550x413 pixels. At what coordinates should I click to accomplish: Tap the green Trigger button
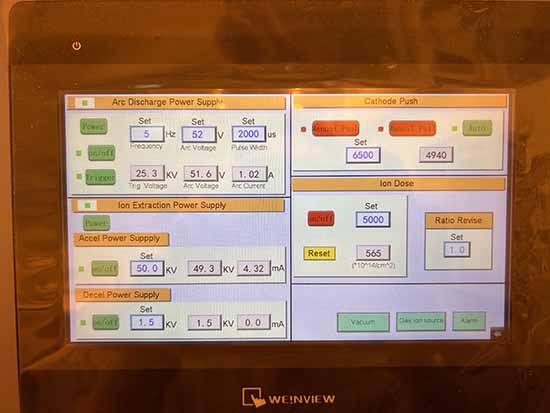tap(100, 178)
